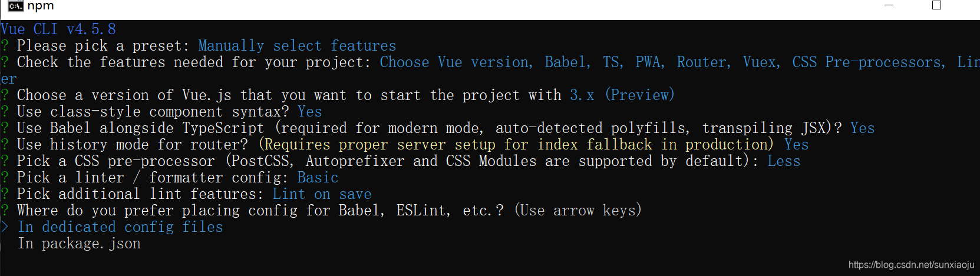Screen dimensions: 980x276
Task: Click the '(Use arrow keys)' hint text
Action: pyautogui.click(x=578, y=211)
